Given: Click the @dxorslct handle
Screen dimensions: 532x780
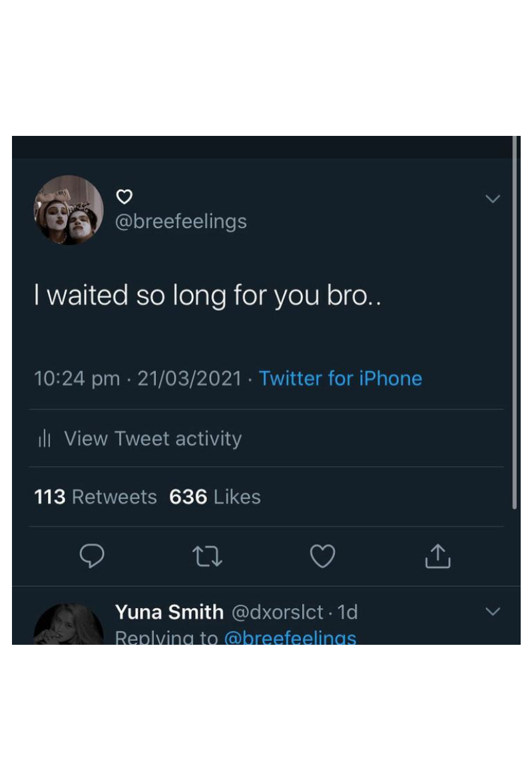Looking at the screenshot, I should [x=278, y=612].
